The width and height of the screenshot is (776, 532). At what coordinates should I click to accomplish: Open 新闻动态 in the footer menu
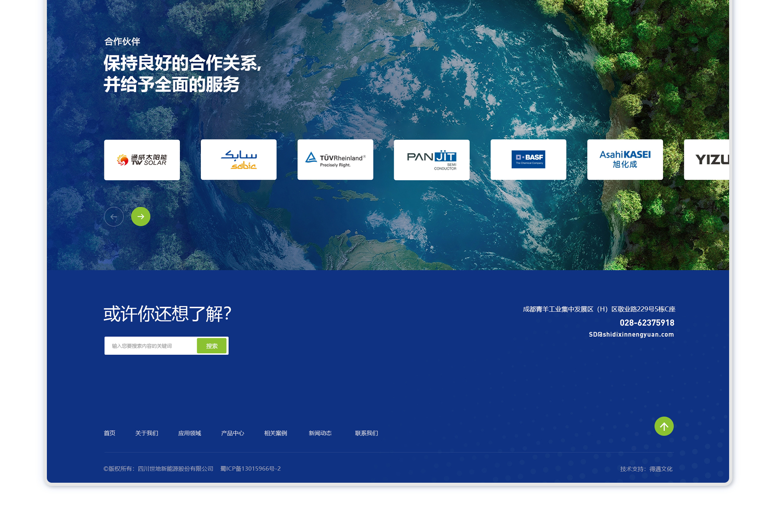[x=320, y=433]
